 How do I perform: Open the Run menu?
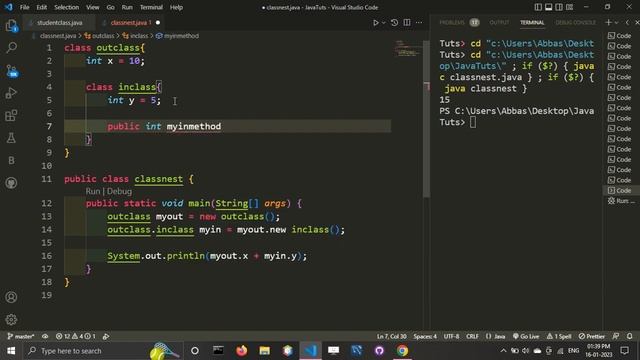tap(127, 7)
